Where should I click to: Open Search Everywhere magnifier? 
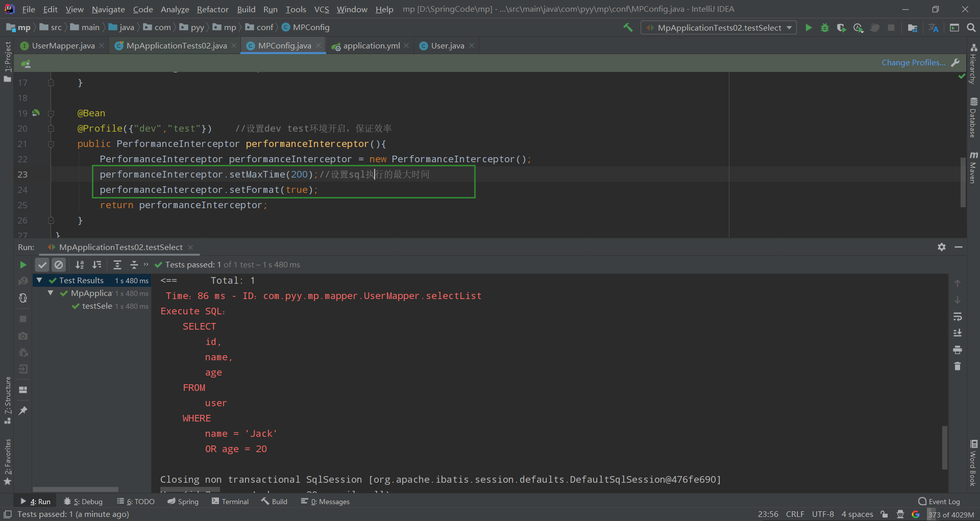971,28
